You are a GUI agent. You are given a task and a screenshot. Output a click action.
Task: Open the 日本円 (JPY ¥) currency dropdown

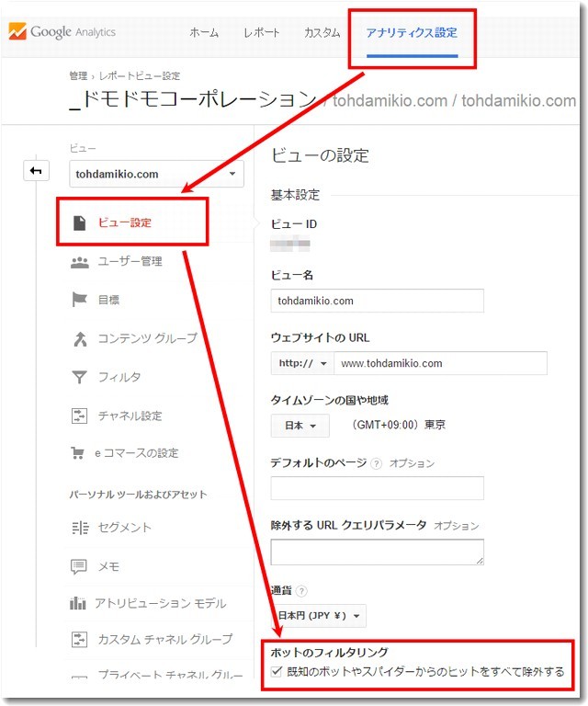pos(319,616)
